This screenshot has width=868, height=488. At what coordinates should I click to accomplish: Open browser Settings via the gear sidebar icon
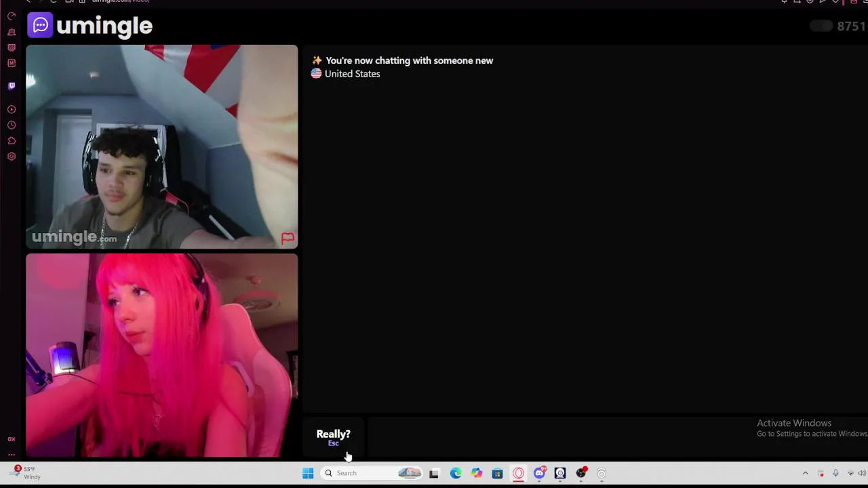click(x=12, y=157)
